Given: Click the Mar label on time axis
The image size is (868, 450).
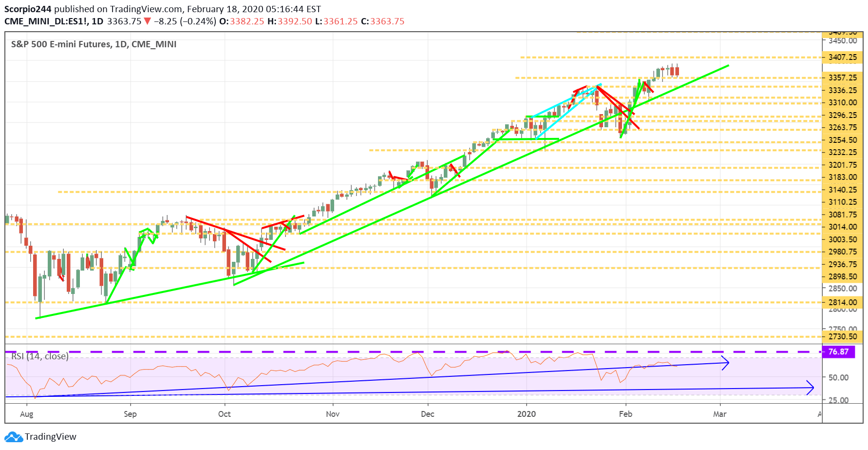Looking at the screenshot, I should click(x=719, y=414).
